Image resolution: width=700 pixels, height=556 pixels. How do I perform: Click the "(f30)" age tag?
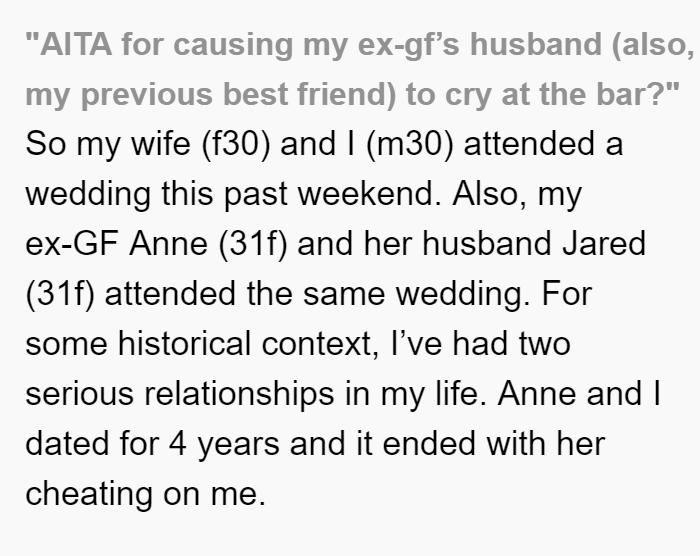pyautogui.click(x=236, y=145)
